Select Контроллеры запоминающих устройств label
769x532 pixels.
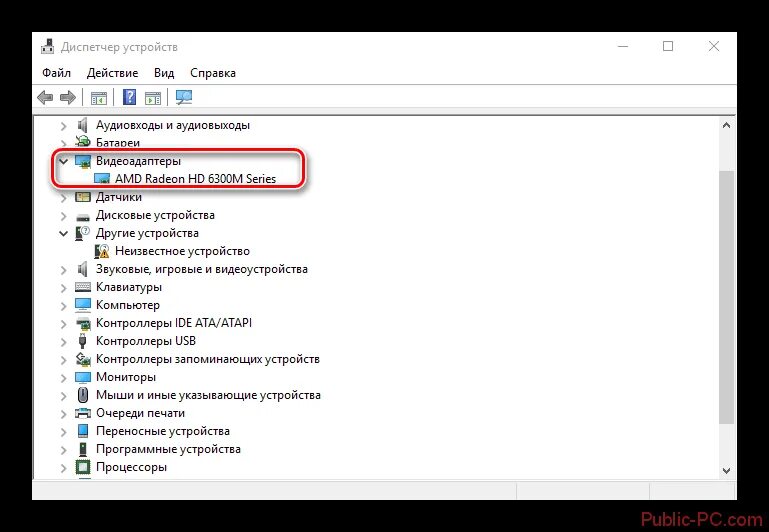(207, 359)
